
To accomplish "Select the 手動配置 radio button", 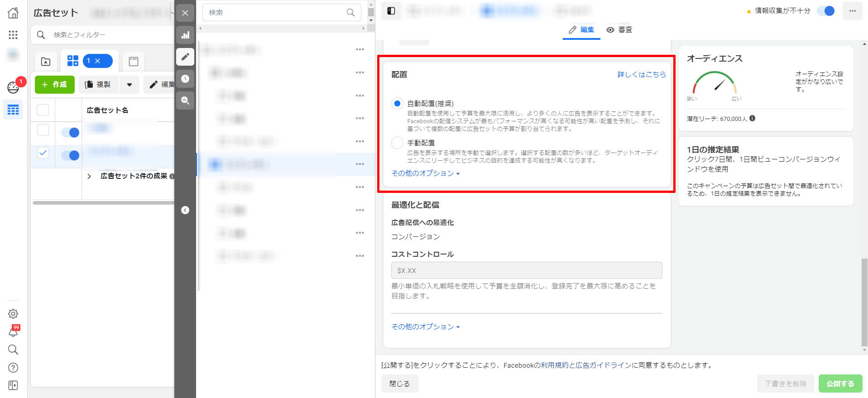I will (x=397, y=143).
